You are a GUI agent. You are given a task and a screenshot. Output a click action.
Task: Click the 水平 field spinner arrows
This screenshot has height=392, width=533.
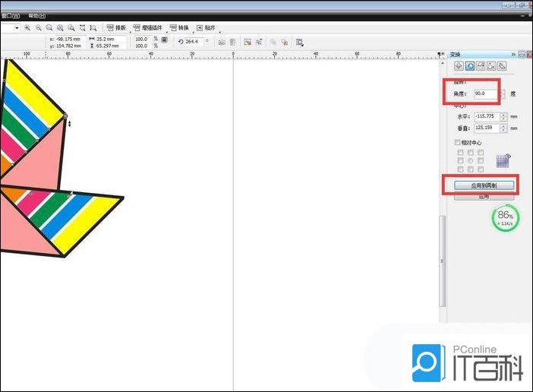(503, 117)
